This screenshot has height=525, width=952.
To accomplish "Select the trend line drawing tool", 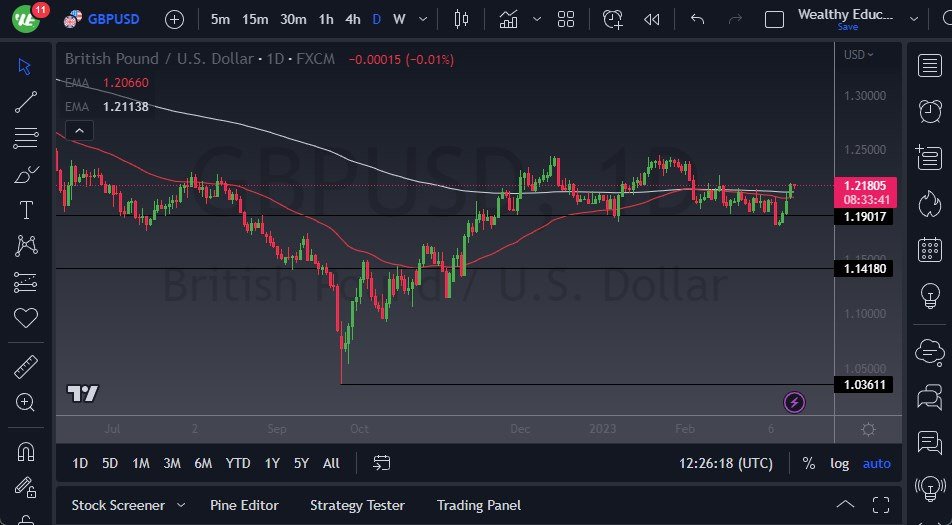I will (26, 101).
